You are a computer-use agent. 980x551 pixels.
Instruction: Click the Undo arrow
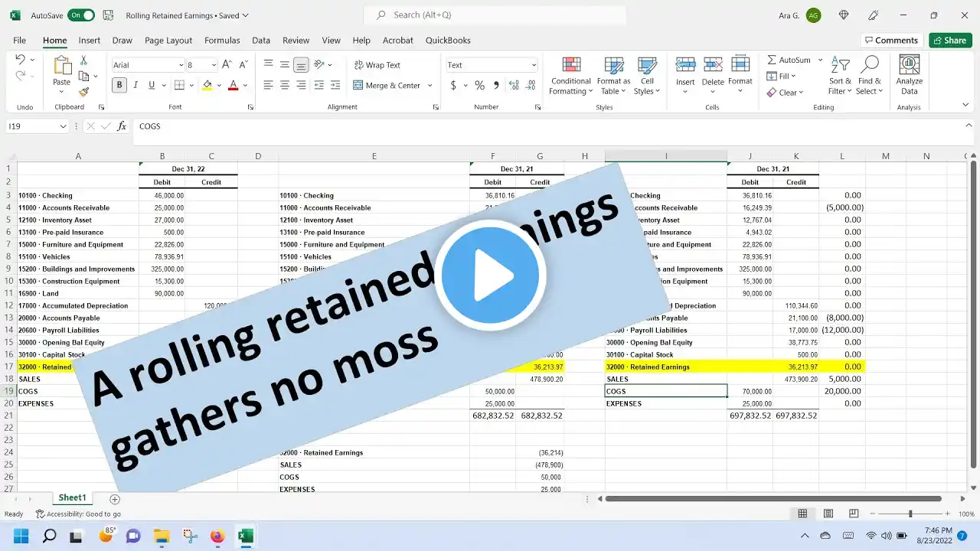(x=21, y=60)
